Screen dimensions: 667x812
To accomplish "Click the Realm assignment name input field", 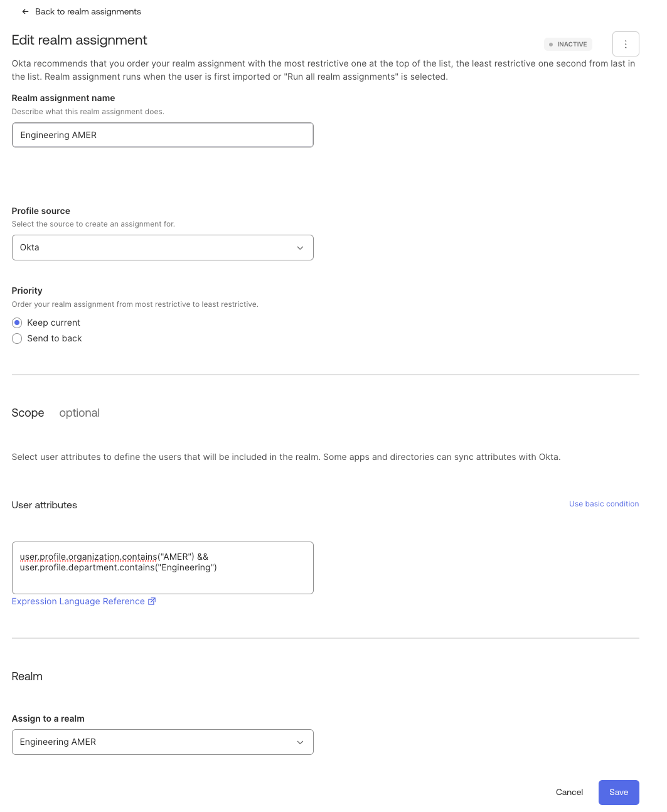I will pyautogui.click(x=162, y=135).
